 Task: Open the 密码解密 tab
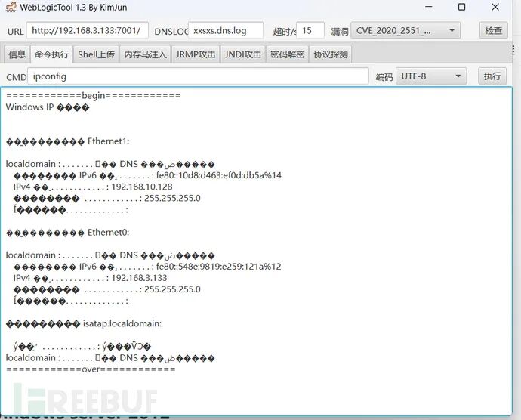[x=288, y=54]
